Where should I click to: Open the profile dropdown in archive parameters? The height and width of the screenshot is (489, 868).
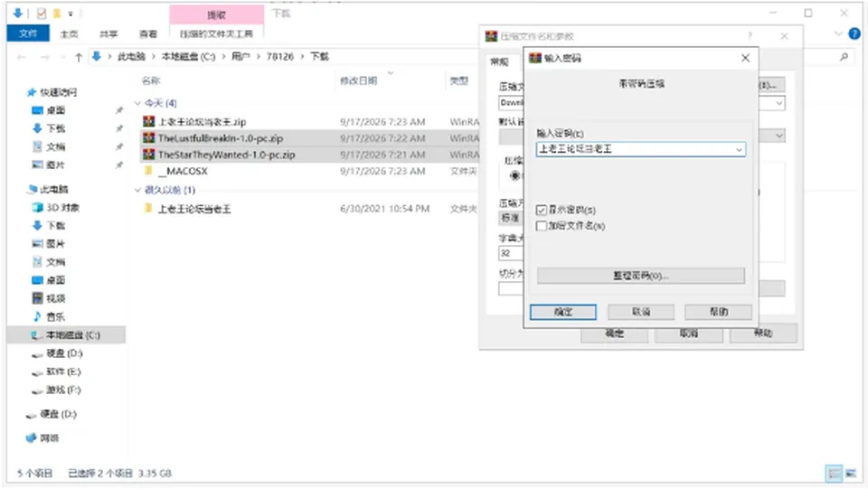[x=778, y=136]
